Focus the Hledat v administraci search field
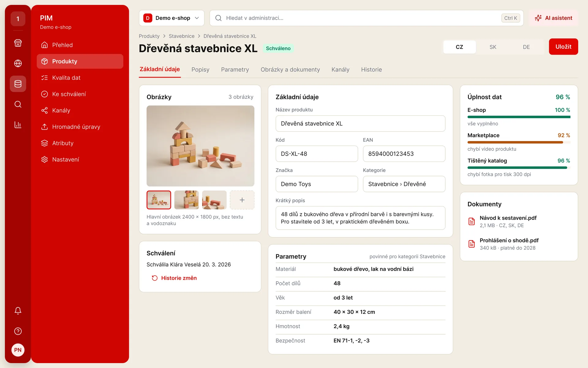This screenshot has width=588, height=368. [x=366, y=18]
